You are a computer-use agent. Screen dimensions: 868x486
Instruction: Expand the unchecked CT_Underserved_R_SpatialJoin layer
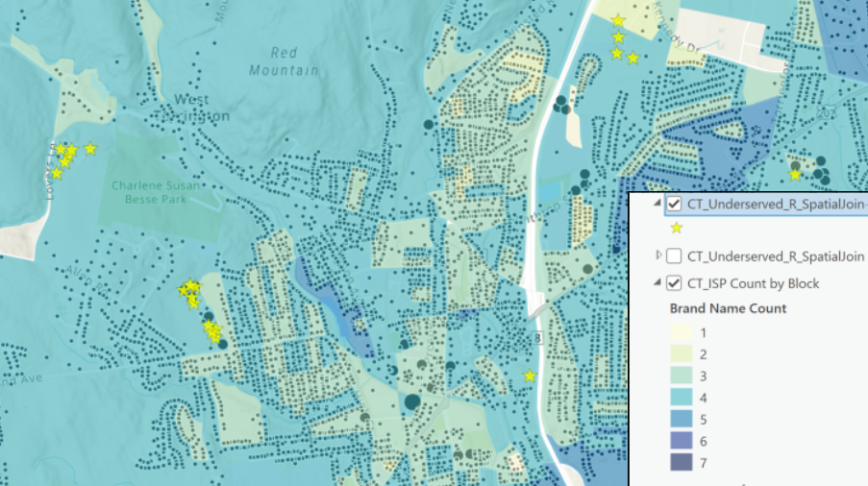(x=658, y=255)
